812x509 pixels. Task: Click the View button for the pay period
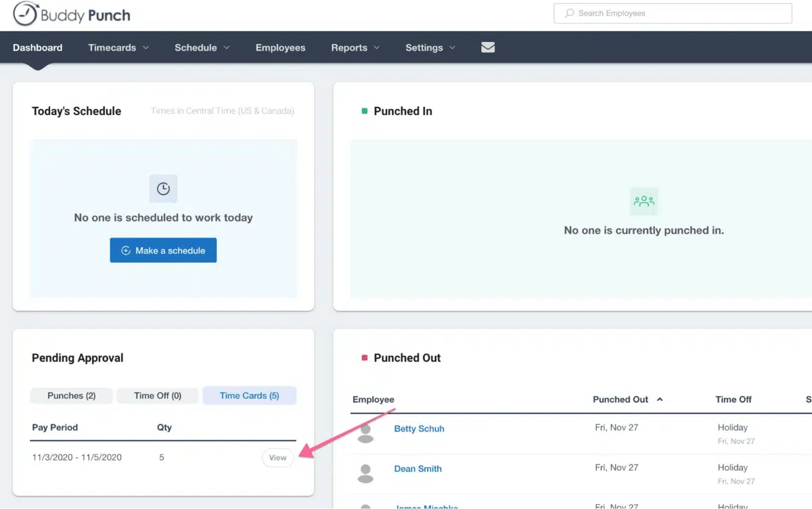click(277, 458)
